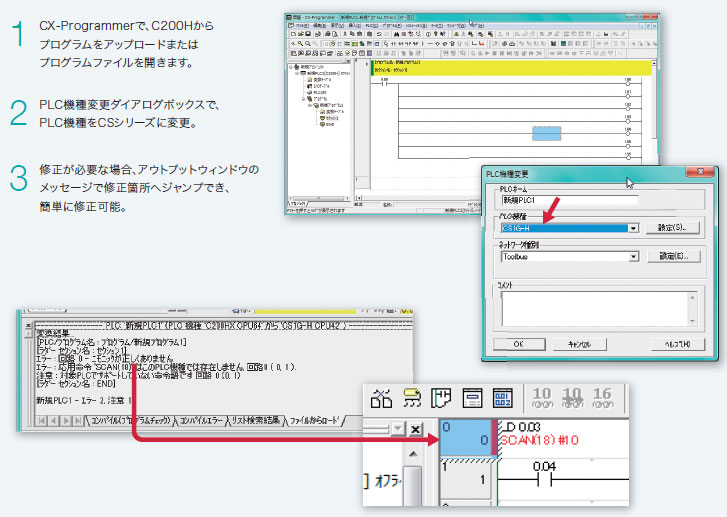Click the window properties icon in enlarged toolbar
The height and width of the screenshot is (517, 727).
click(472, 398)
